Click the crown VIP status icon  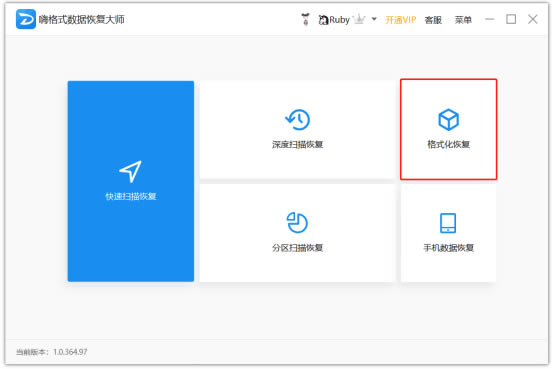click(x=360, y=19)
